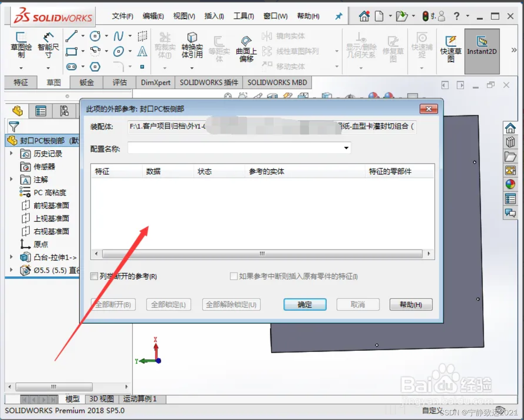Viewport: 524px width, 420px height.
Task: Click the Open document icon
Action: [401, 16]
